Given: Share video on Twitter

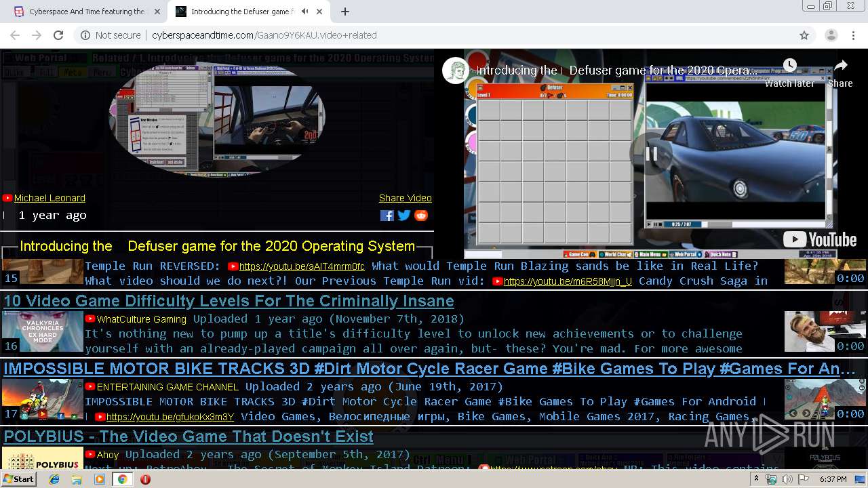Looking at the screenshot, I should click(x=404, y=216).
